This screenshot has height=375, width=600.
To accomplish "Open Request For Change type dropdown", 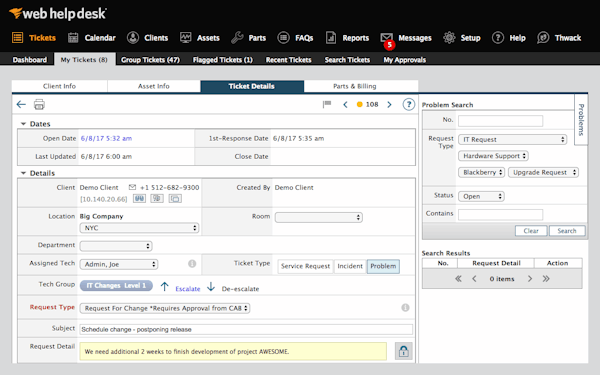I will coord(165,308).
